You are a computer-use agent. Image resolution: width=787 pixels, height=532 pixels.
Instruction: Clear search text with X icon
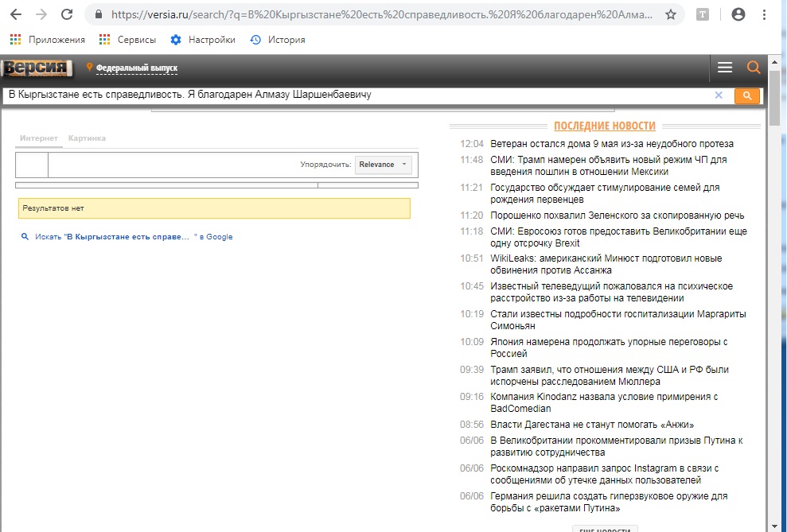click(x=719, y=95)
